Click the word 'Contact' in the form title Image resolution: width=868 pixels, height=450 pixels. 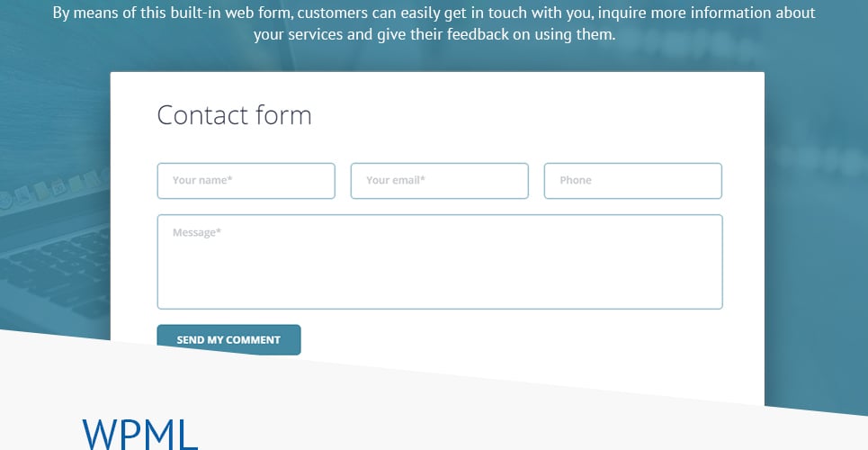point(202,115)
